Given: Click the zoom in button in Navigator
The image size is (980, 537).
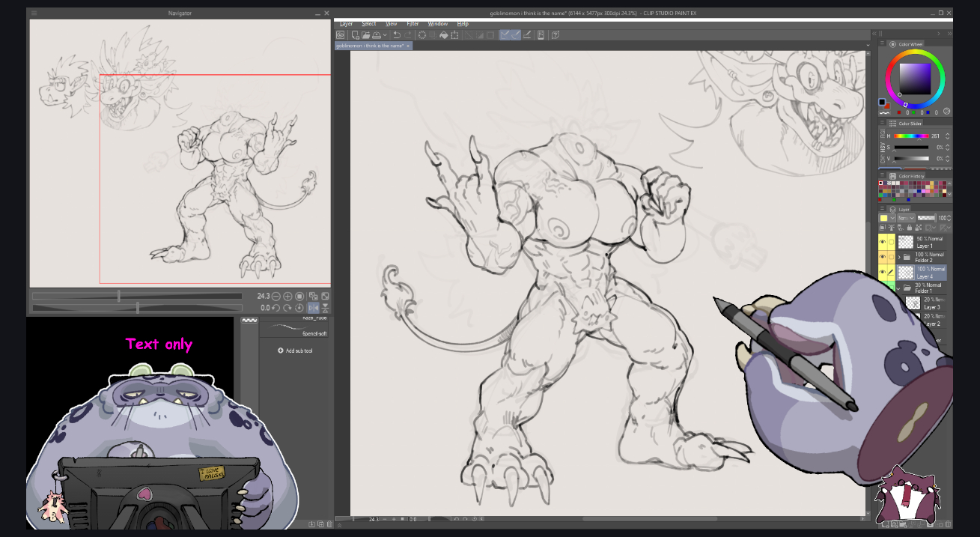Looking at the screenshot, I should click(287, 297).
